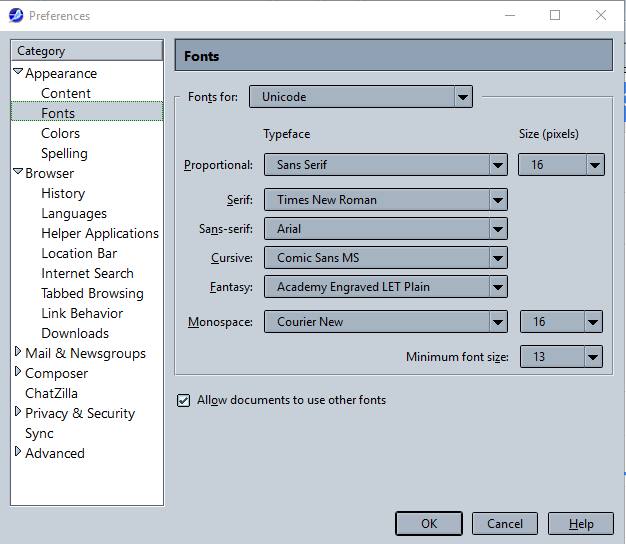626x544 pixels.
Task: Select Tabbed Browsing category
Action: tap(92, 293)
